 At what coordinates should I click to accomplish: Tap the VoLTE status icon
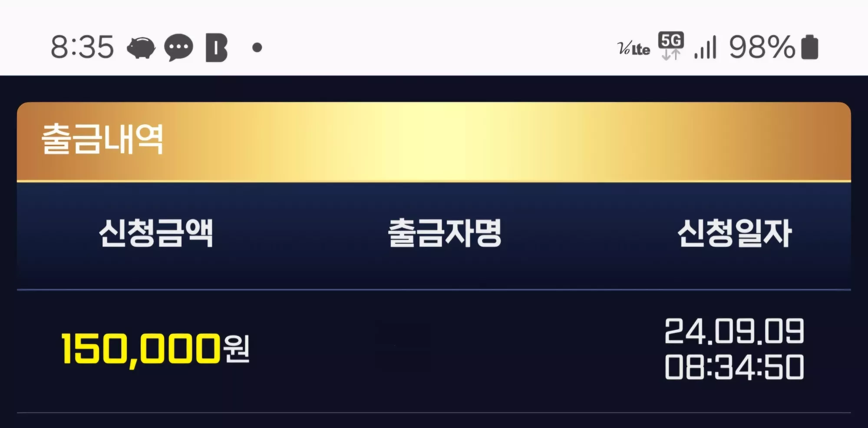pos(634,48)
